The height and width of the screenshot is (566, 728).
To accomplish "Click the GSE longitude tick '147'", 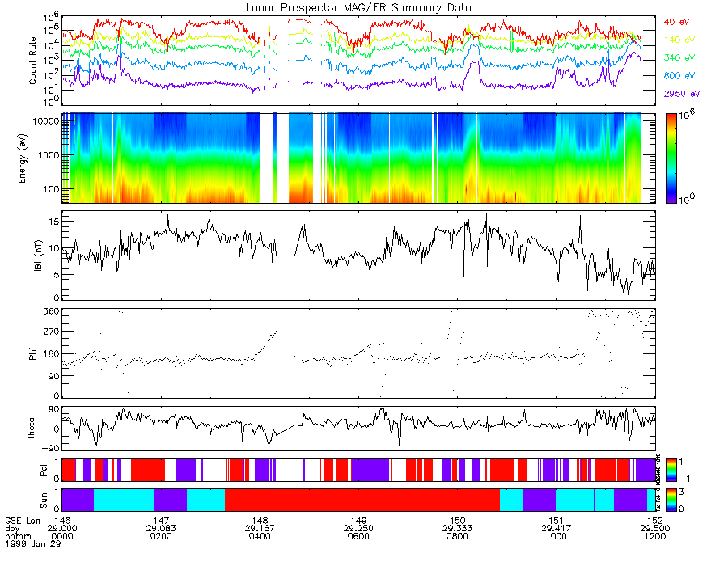I will (161, 521).
